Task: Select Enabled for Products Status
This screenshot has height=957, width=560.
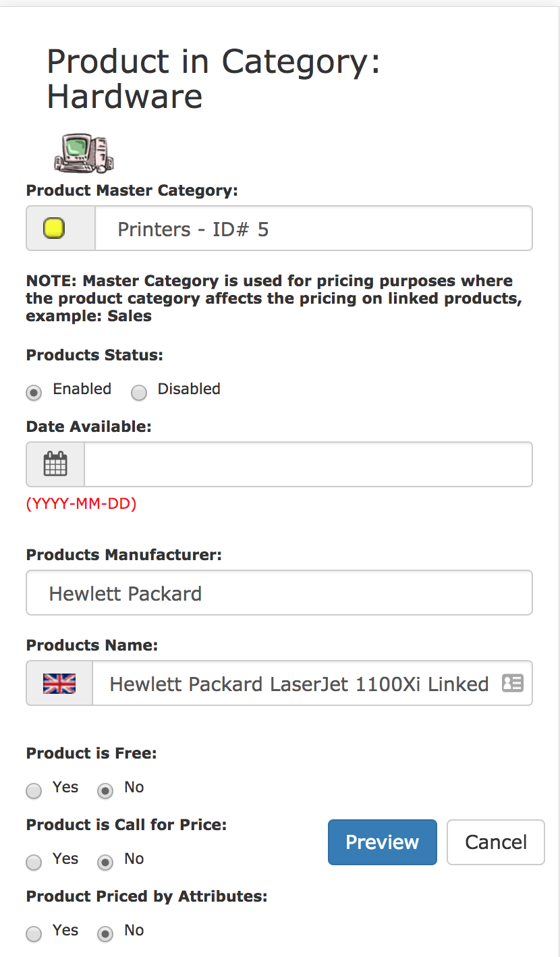Action: pos(34,393)
